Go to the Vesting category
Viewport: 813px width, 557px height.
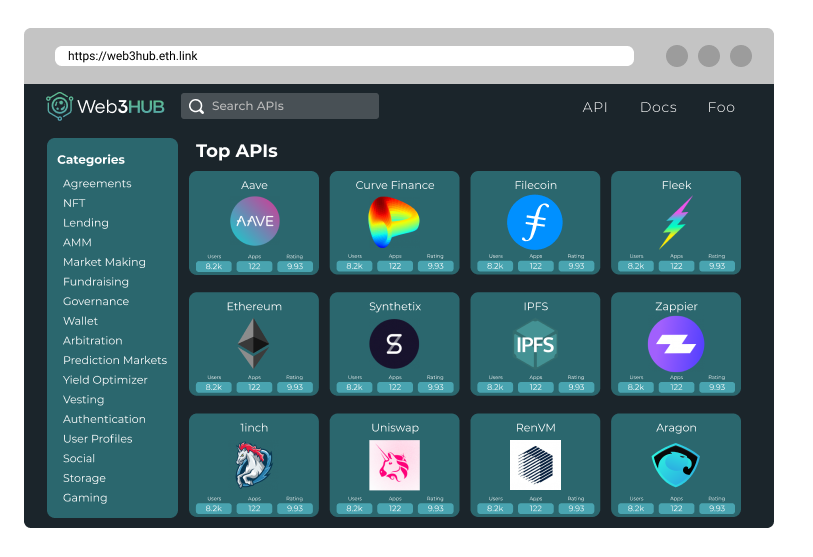point(83,400)
